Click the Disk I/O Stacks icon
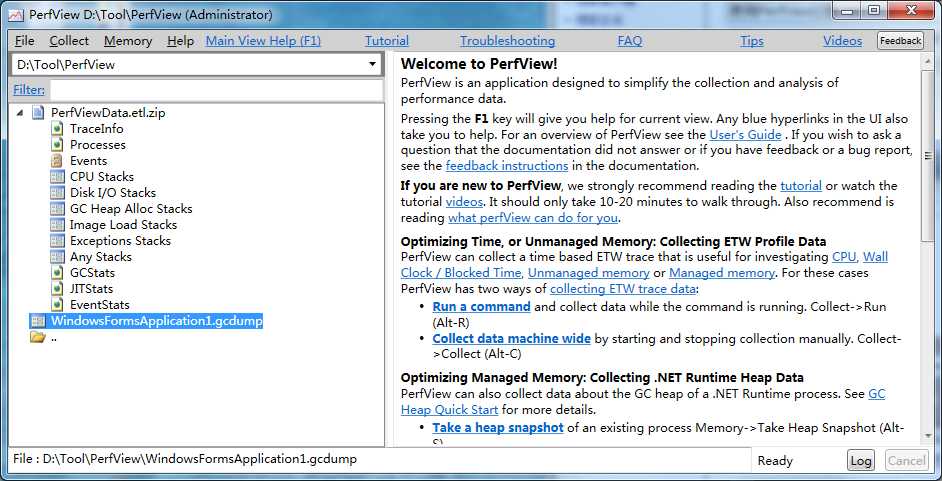This screenshot has width=942, height=481. (x=57, y=193)
